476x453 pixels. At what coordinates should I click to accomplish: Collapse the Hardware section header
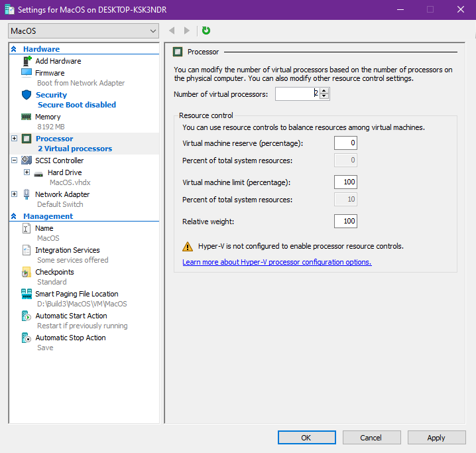point(13,49)
